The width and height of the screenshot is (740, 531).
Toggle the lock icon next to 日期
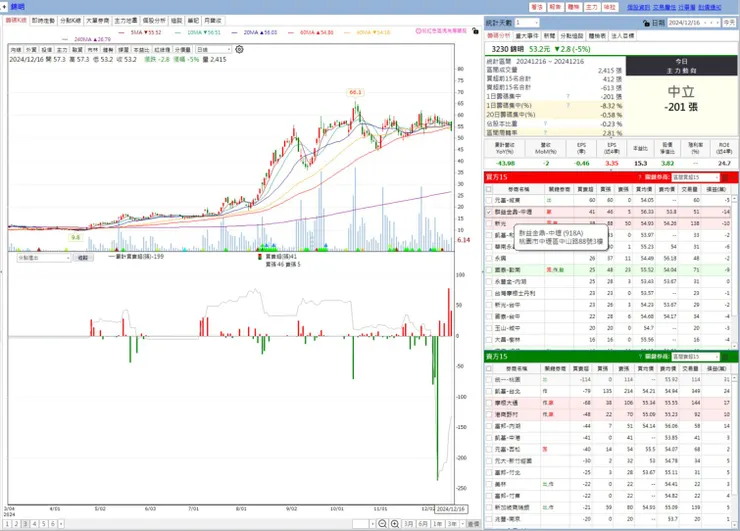click(647, 23)
